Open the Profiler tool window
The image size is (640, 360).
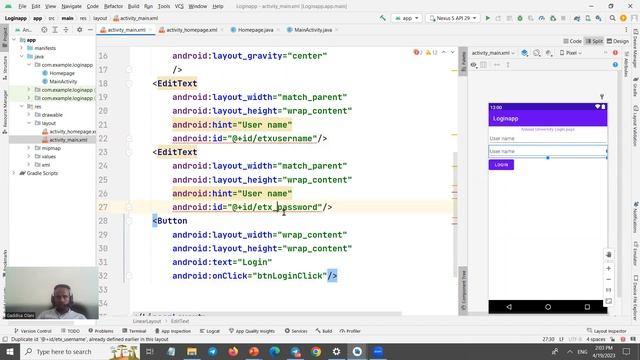[350, 331]
